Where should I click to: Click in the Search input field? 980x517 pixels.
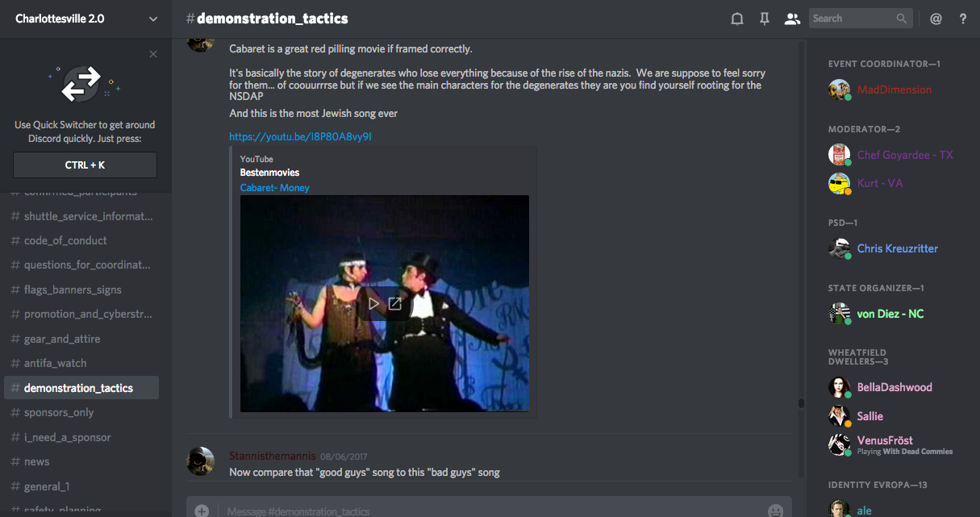pos(853,19)
